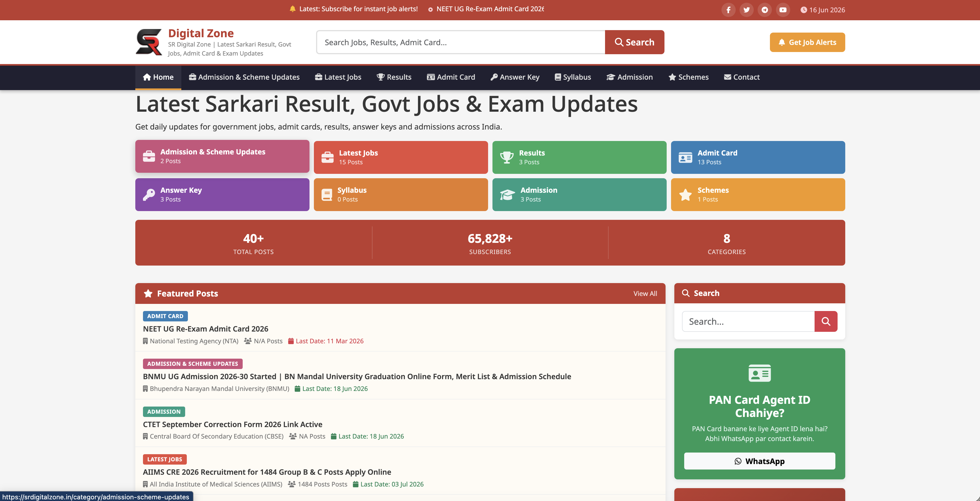This screenshot has height=501, width=980.
Task: Click the Get Job Alerts button
Action: pos(807,42)
